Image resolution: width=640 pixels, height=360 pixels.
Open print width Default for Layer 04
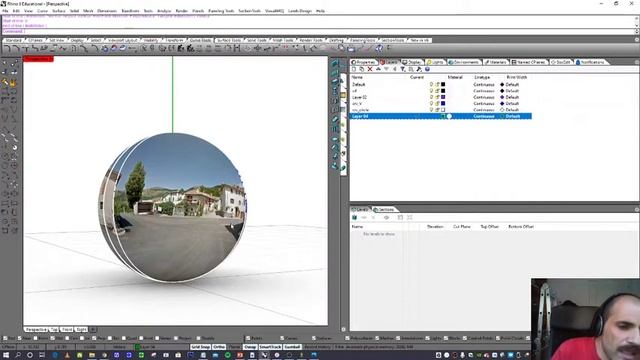click(512, 116)
